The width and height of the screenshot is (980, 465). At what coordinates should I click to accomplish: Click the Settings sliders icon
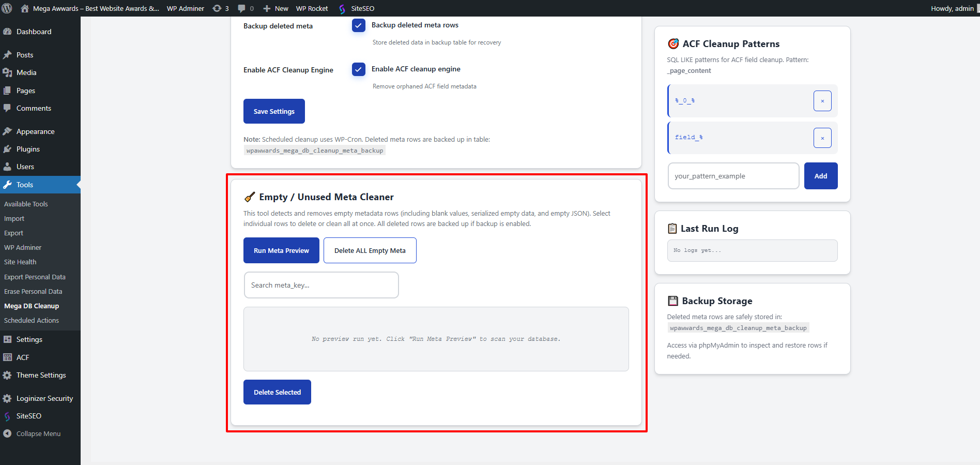7,339
